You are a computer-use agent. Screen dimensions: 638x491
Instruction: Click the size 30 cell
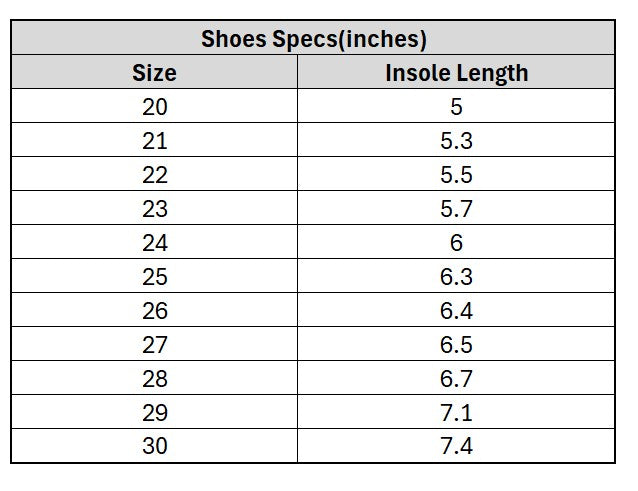(x=155, y=446)
